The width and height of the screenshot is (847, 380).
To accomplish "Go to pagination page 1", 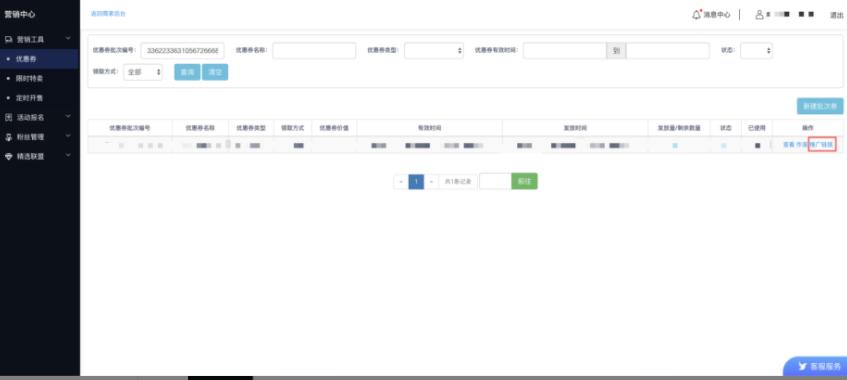I will pyautogui.click(x=416, y=182).
